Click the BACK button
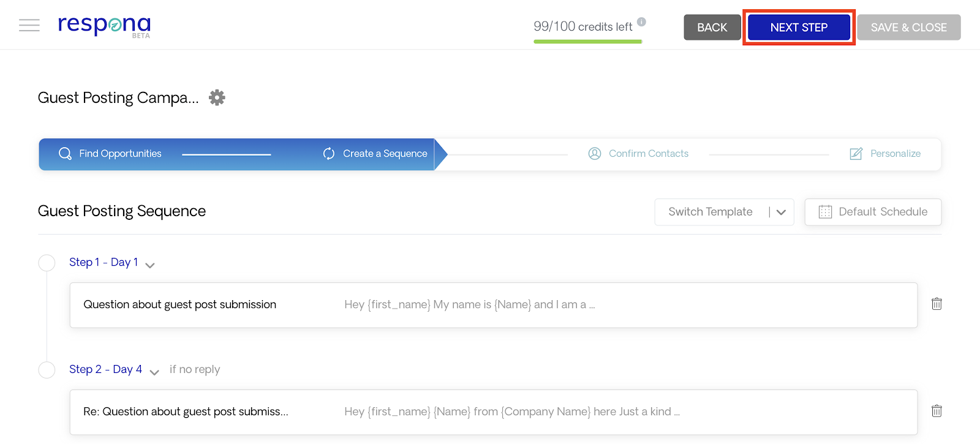 click(712, 28)
